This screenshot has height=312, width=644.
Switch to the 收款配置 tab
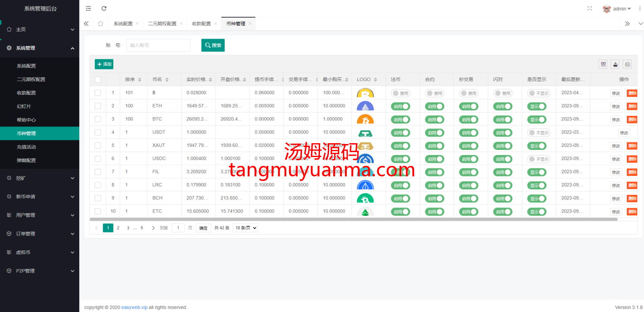point(201,24)
